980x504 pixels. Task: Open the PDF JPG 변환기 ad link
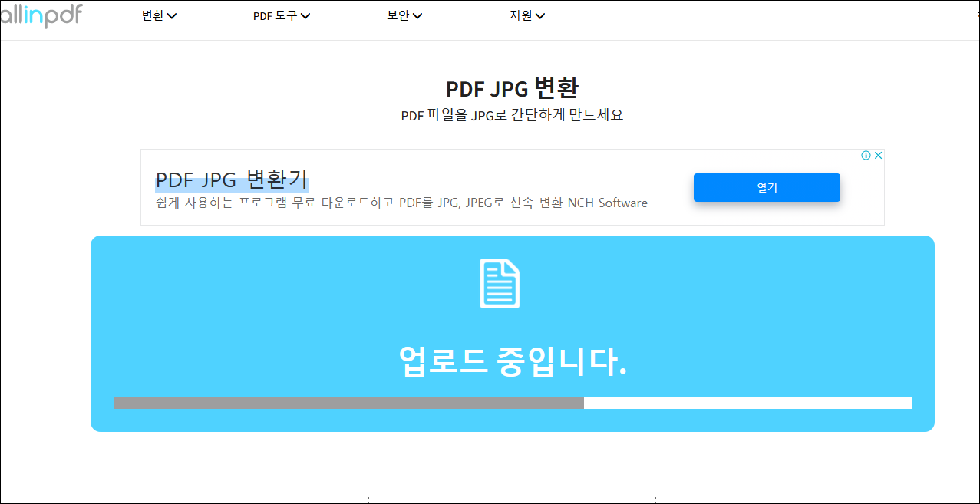[x=232, y=180]
